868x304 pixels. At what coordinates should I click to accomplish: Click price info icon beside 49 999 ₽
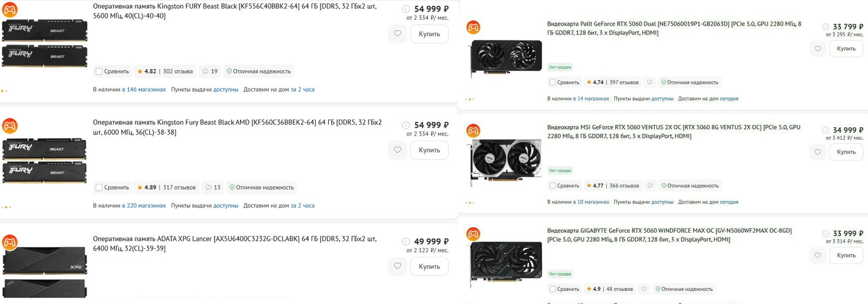tap(405, 242)
